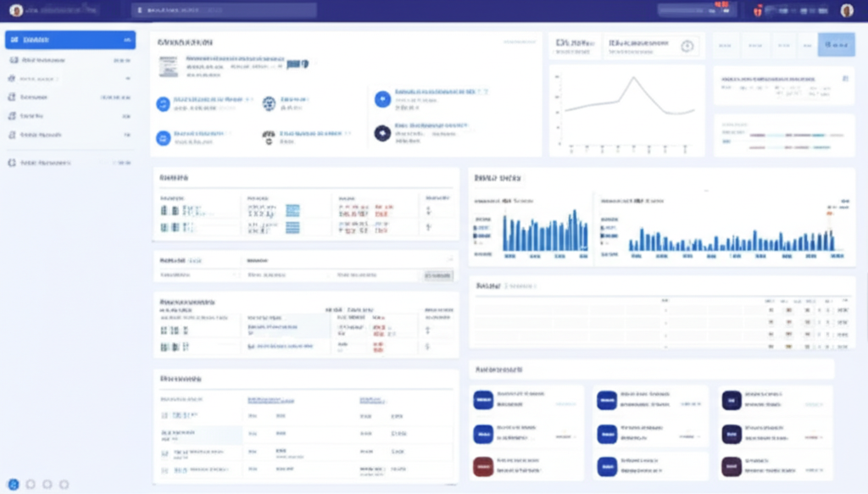Open the first dropdown in the filter row
Image resolution: width=868 pixels, height=494 pixels.
198,275
